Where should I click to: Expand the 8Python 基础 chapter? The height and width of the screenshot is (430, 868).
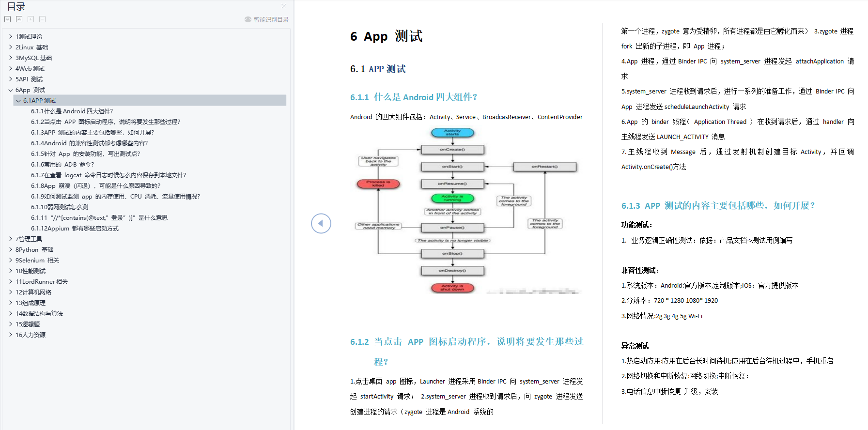11,249
